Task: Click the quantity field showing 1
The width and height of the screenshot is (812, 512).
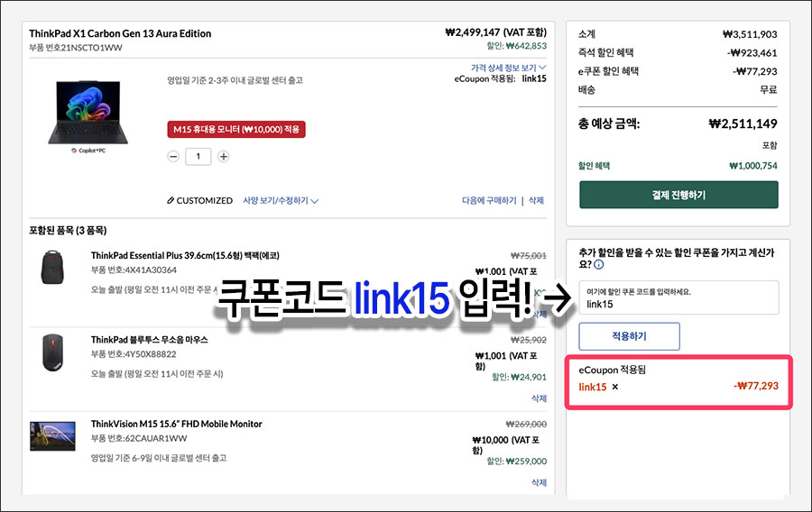Action: coord(198,156)
